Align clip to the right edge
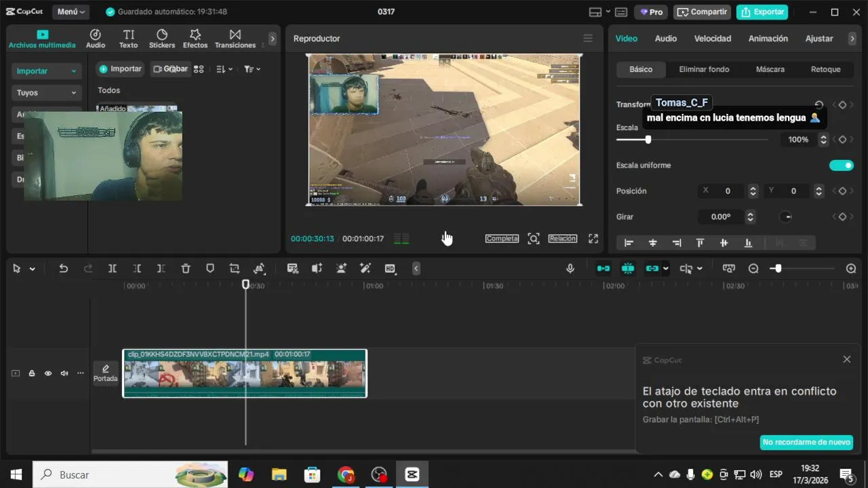The image size is (868, 488). 677,243
